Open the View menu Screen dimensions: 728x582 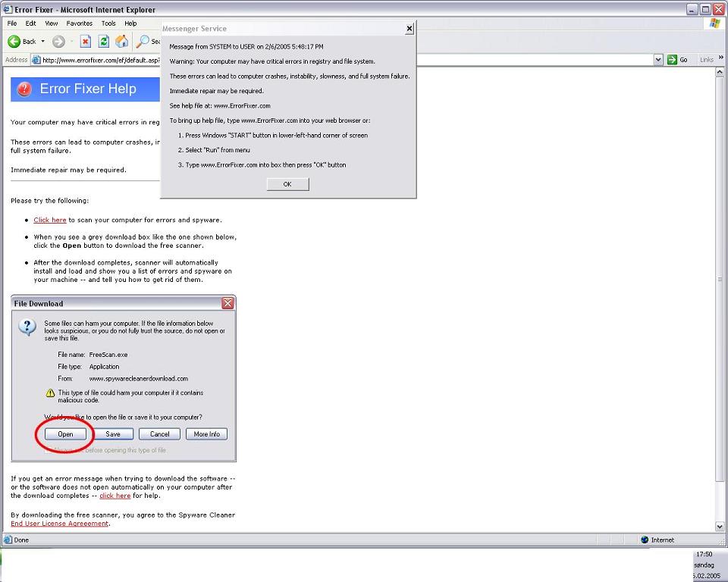pos(51,23)
